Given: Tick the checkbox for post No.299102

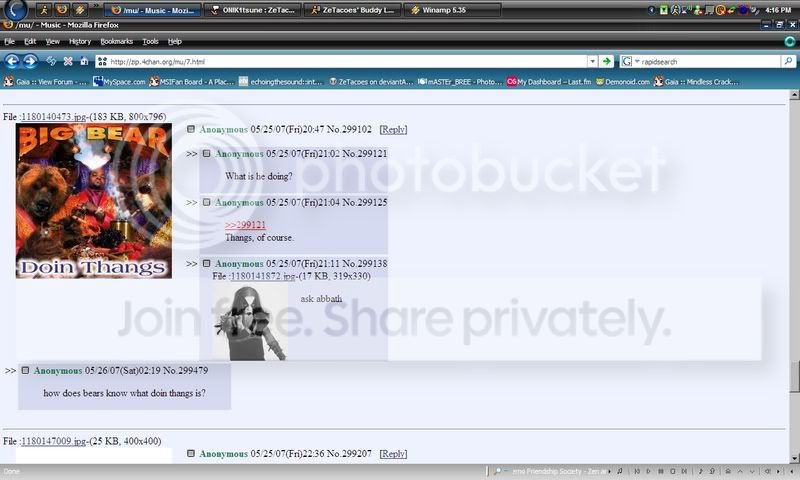Looking at the screenshot, I should [x=191, y=129].
